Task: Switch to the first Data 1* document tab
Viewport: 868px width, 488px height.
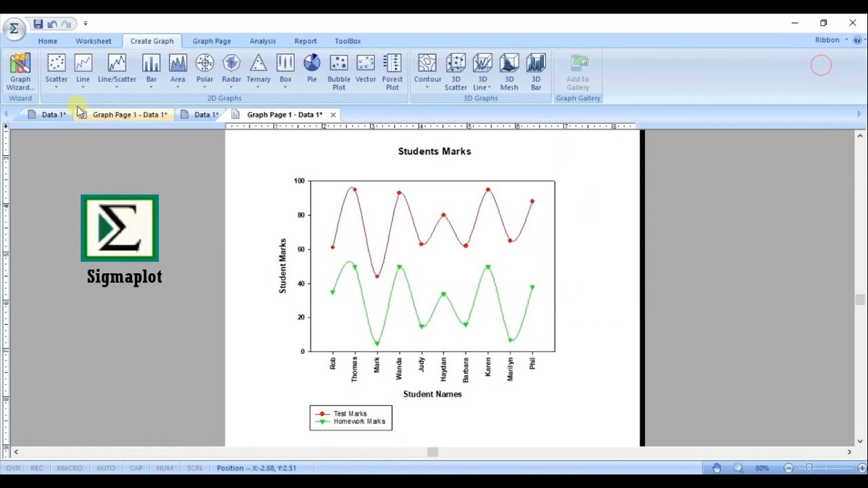Action: (x=47, y=115)
